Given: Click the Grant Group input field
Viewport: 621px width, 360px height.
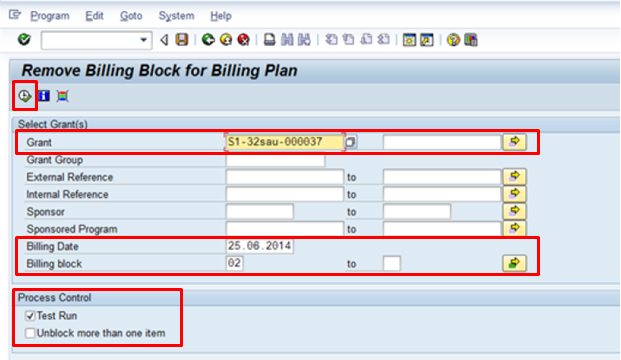Looking at the screenshot, I should 275,160.
